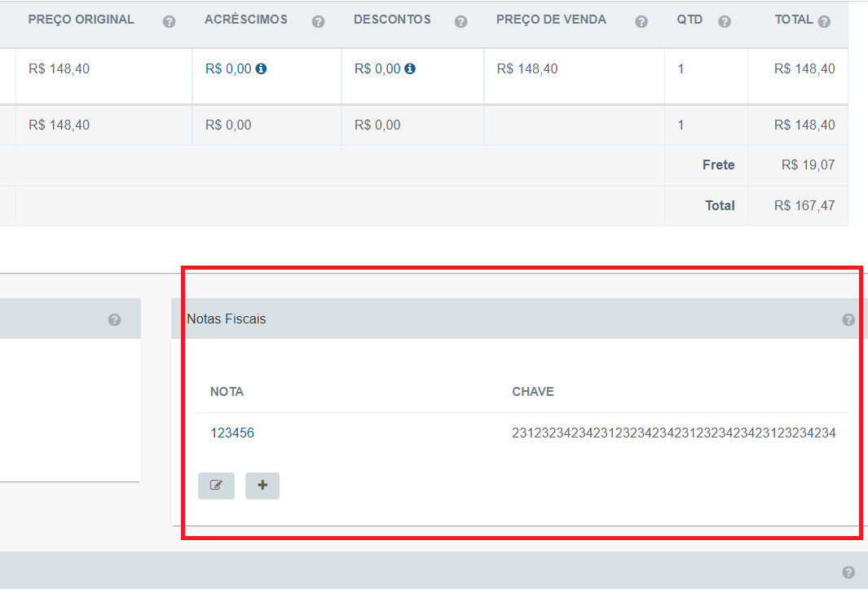Show help for Preço de Venda column

tap(641, 22)
